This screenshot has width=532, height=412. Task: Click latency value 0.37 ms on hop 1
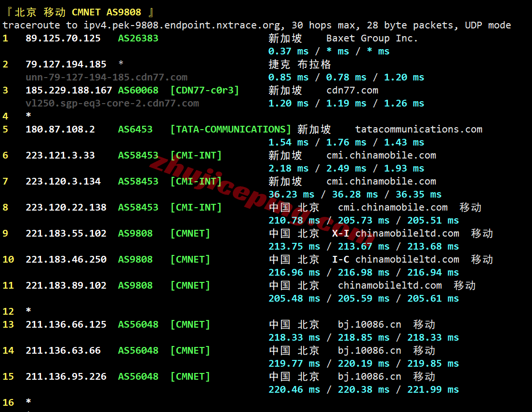coord(288,51)
